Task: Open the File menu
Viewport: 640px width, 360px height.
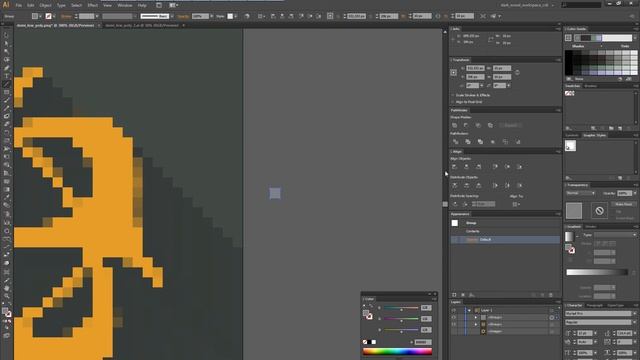Action: coord(19,5)
